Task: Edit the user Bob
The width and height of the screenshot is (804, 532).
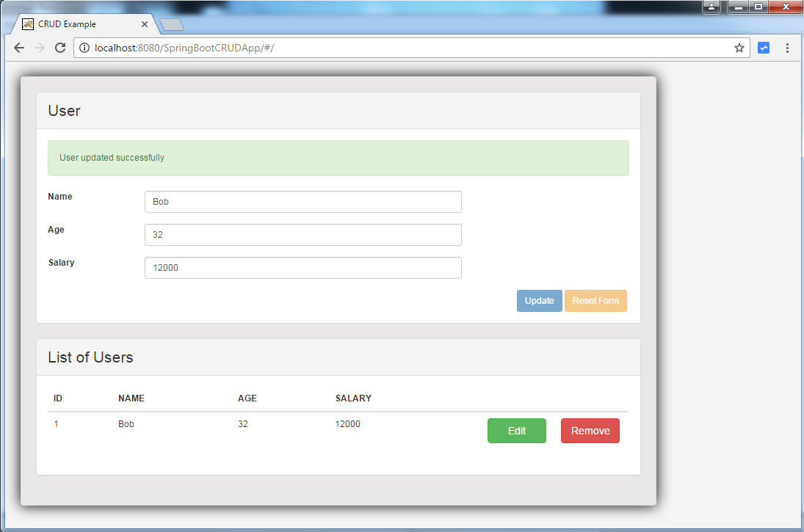Action: (x=516, y=431)
